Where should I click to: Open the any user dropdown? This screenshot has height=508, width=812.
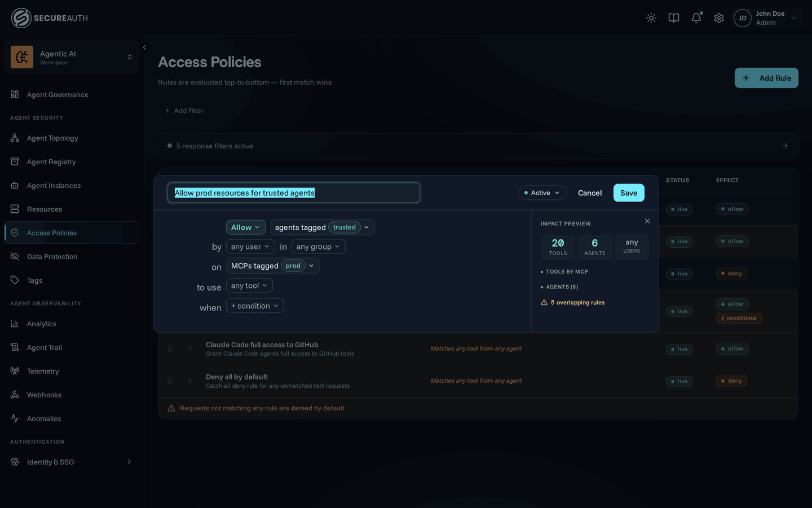pyautogui.click(x=250, y=247)
